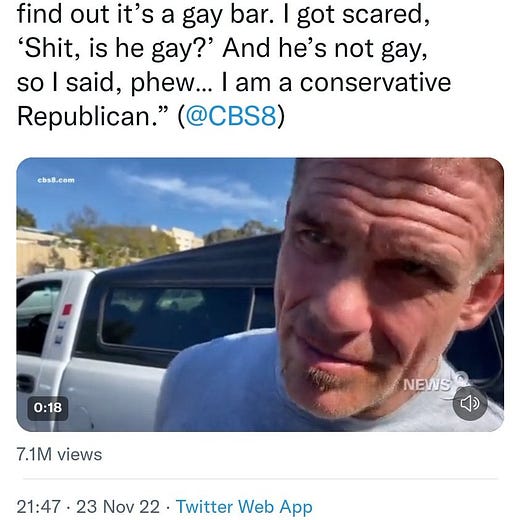520x520 pixels.
Task: Unmute the video with the speaker icon
Action: coord(470,403)
